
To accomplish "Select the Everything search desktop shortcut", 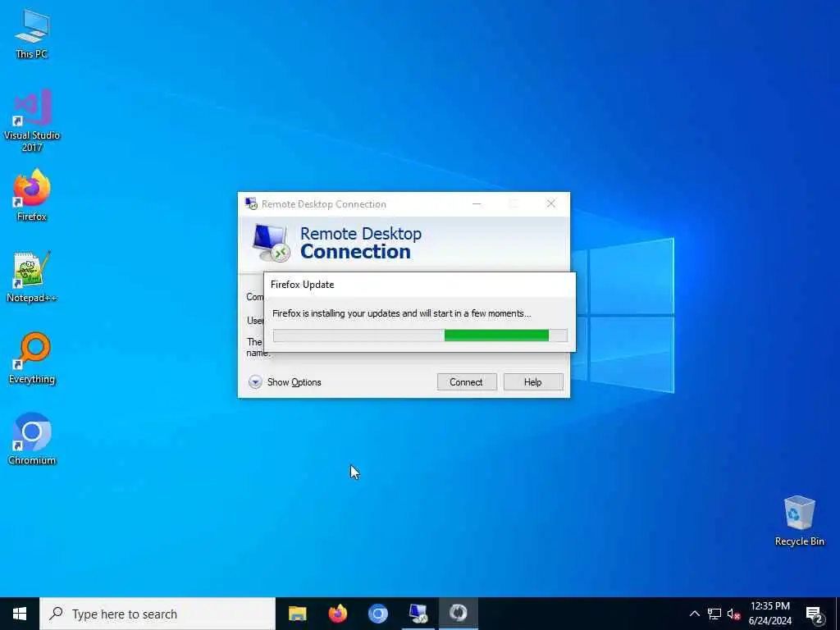I will 32,358.
